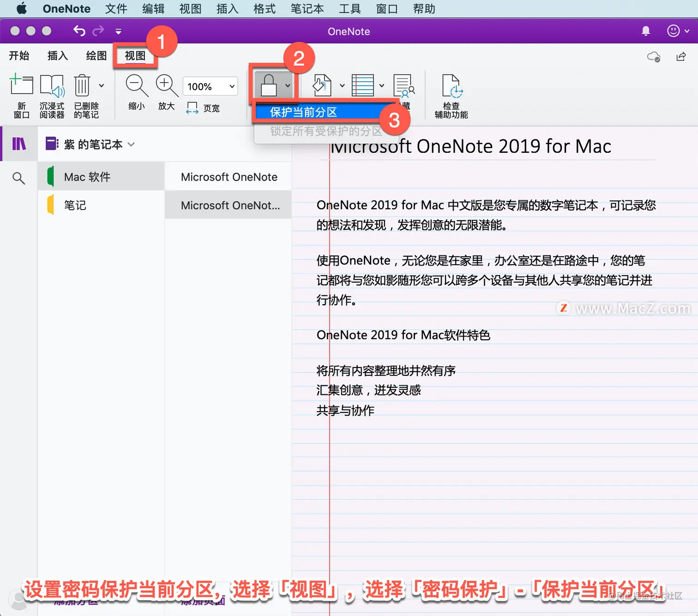This screenshot has height=616, width=698.
Task: Select the Mac 软件 section
Action: tap(101, 176)
